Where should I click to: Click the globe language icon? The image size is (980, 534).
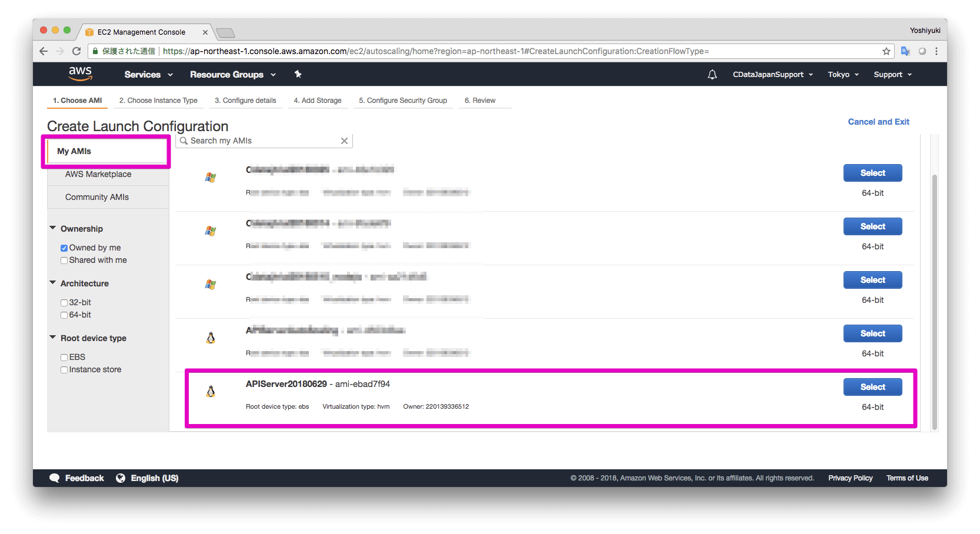(121, 478)
